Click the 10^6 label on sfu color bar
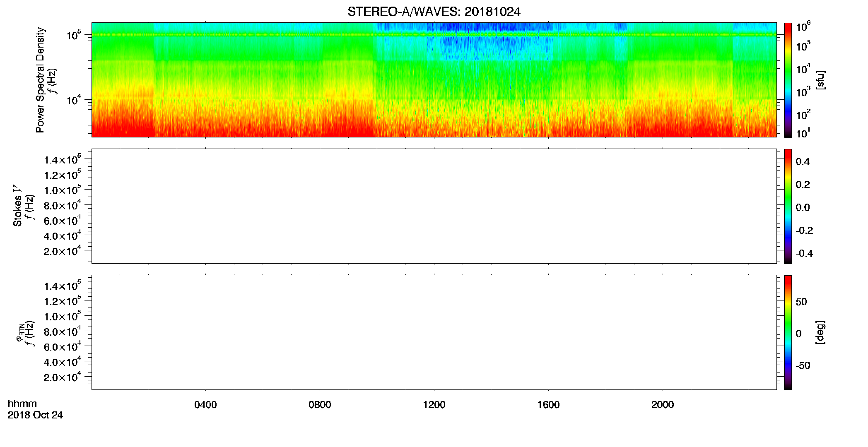Image resolution: width=868 pixels, height=447 pixels. coord(803,26)
